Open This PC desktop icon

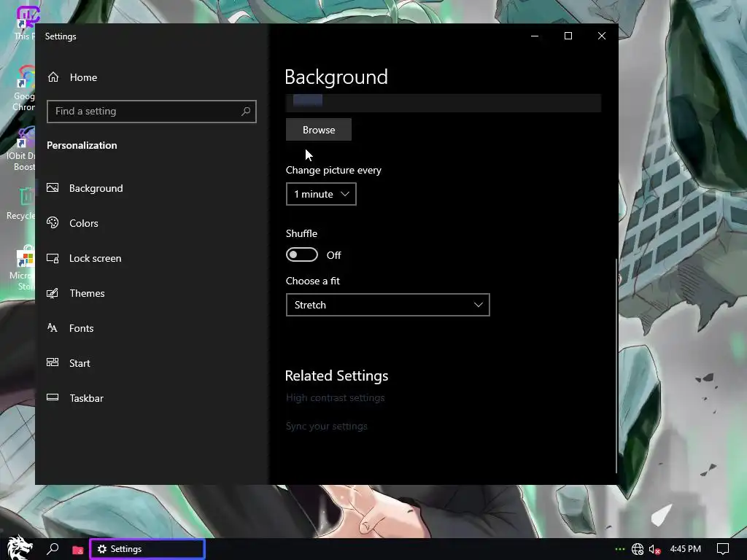pos(25,24)
